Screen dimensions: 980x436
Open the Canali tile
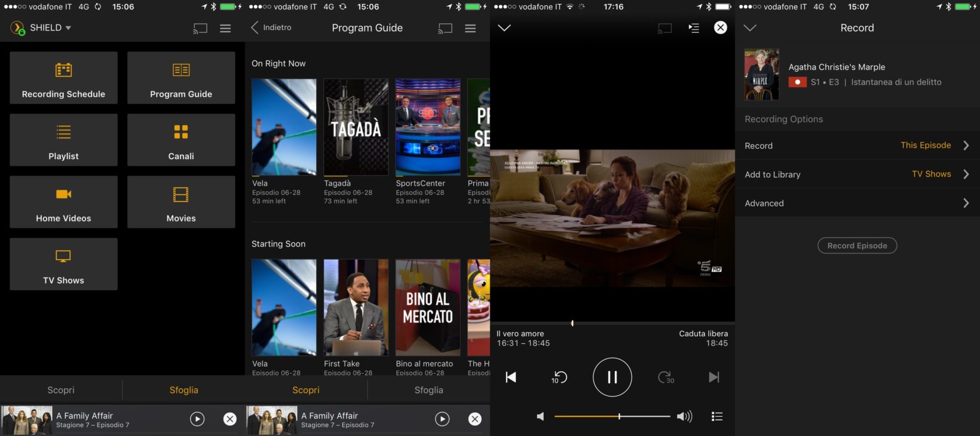coord(181,140)
